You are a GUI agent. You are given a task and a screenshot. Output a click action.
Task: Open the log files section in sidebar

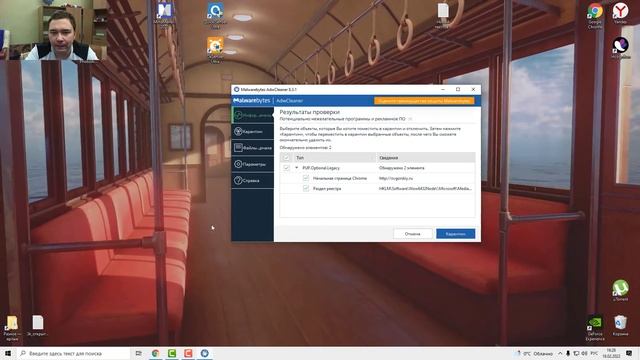(x=252, y=148)
